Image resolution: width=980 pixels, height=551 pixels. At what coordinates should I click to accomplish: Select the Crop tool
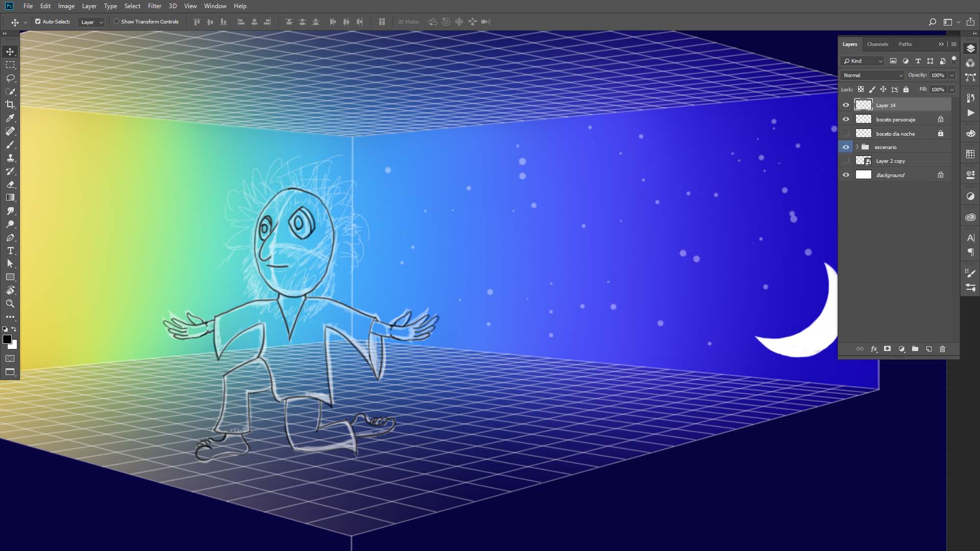(10, 105)
